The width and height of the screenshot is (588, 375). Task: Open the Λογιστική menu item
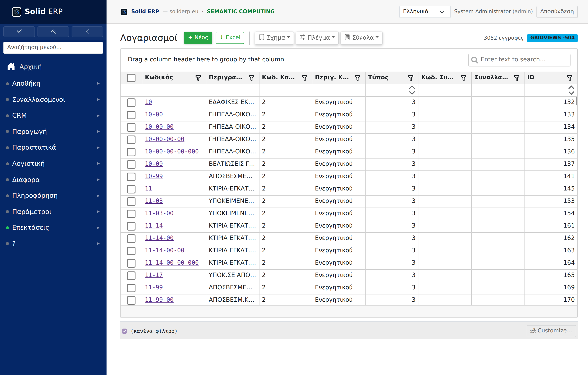pyautogui.click(x=53, y=164)
